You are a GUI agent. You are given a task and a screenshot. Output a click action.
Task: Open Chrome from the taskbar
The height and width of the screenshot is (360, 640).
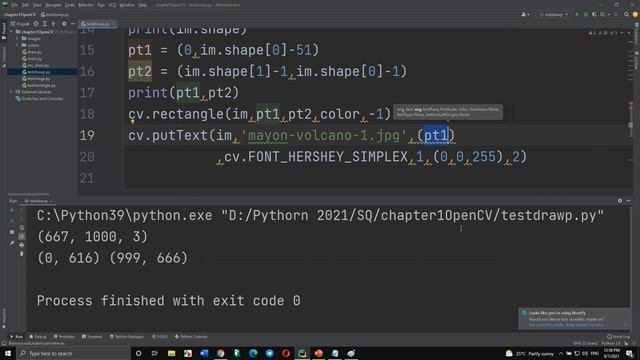coord(220,353)
